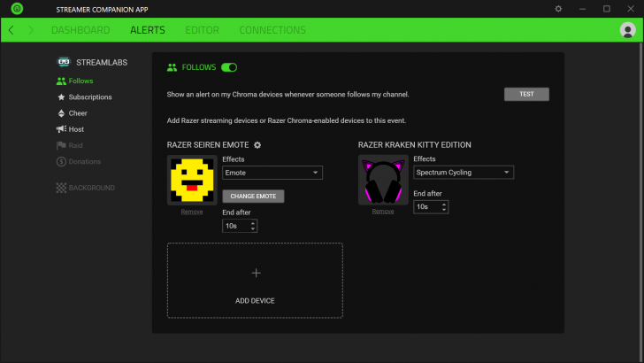Click the Change Emote button
The image size is (644, 363).
pyautogui.click(x=253, y=196)
